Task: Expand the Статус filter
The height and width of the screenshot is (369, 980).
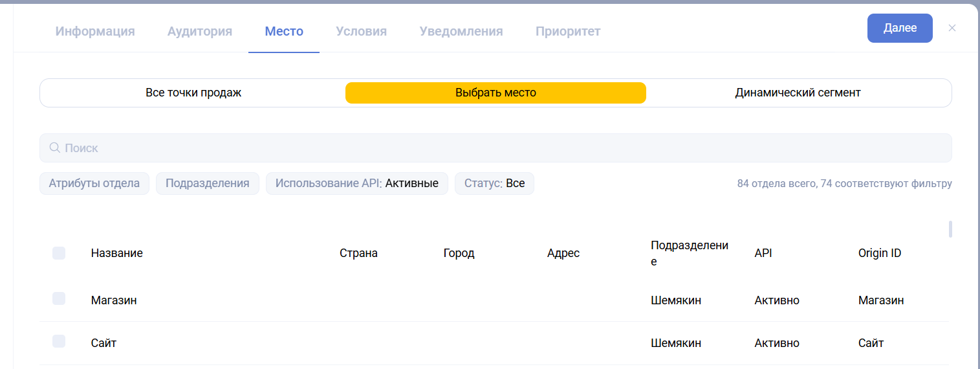Action: [x=494, y=184]
